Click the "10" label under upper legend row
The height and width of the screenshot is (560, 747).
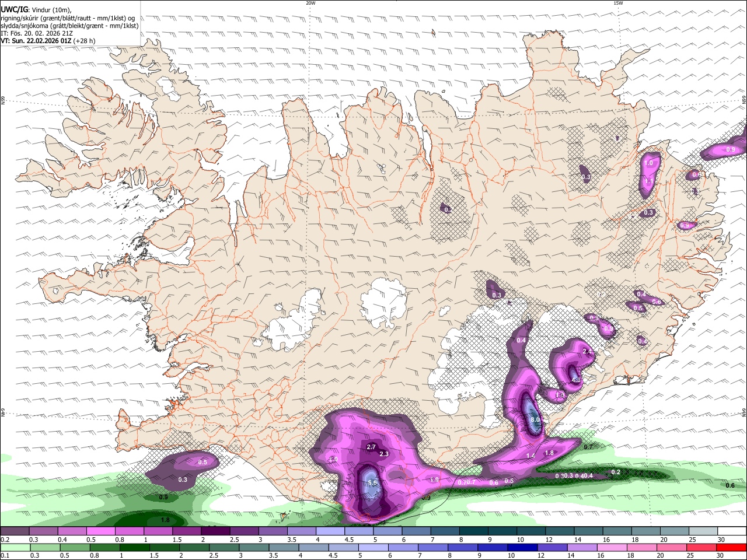click(x=520, y=540)
